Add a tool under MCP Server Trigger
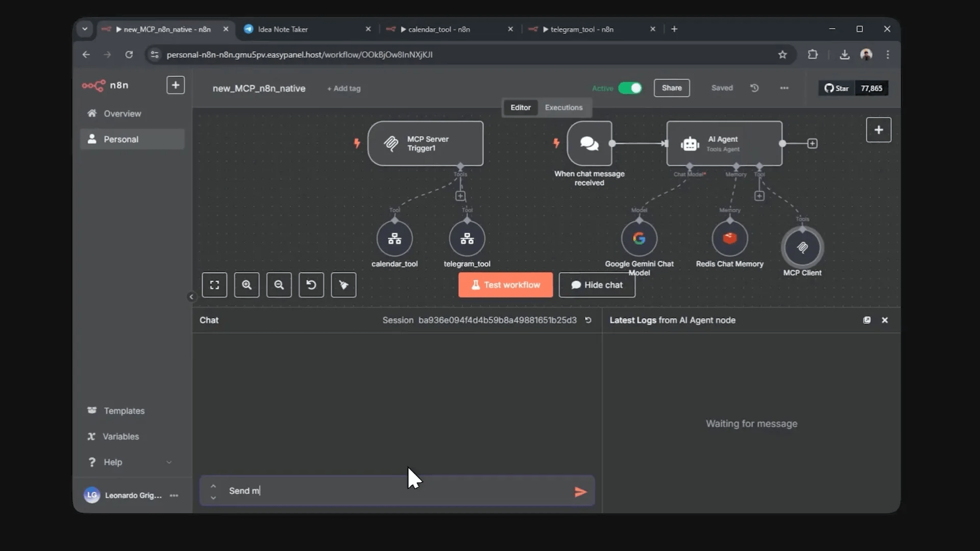The height and width of the screenshot is (551, 980). [x=460, y=196]
